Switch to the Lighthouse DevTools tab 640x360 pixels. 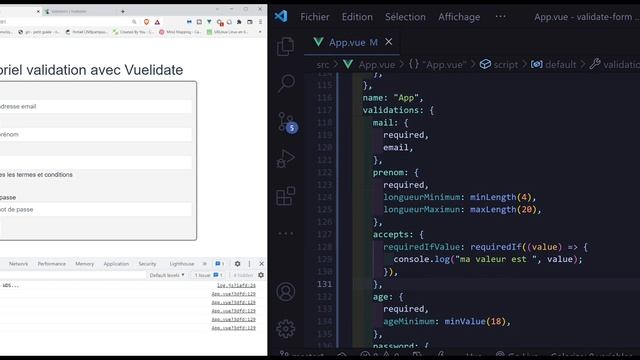182,264
